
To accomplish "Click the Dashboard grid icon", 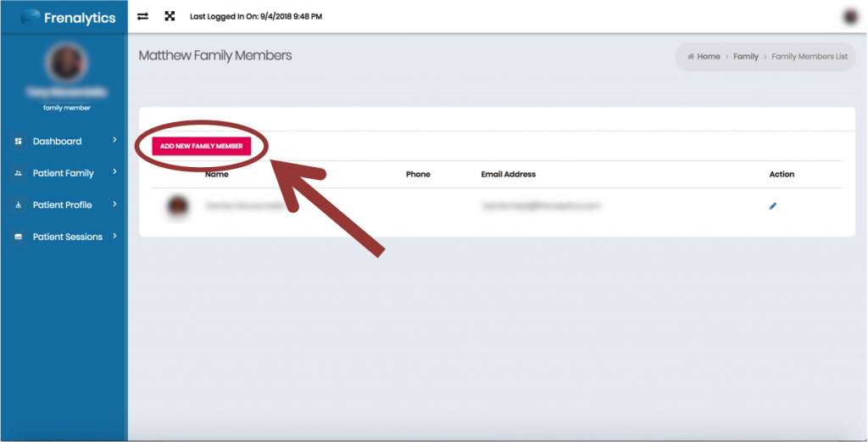I will [x=19, y=141].
